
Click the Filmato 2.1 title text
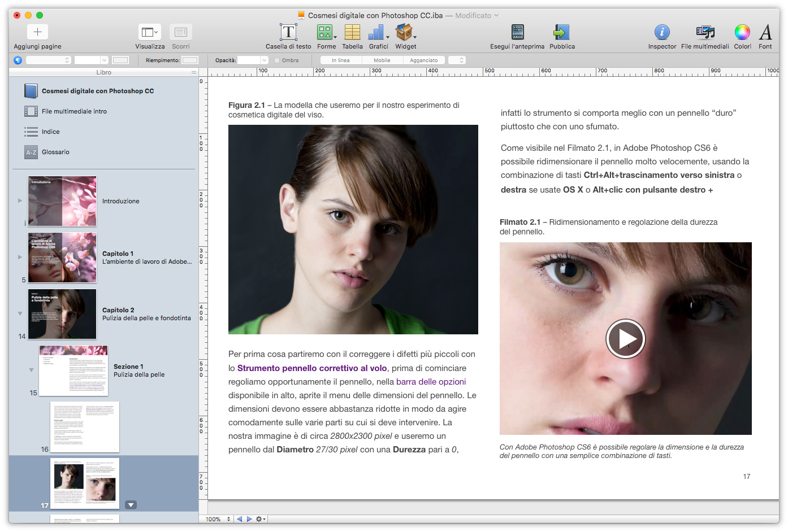608,226
